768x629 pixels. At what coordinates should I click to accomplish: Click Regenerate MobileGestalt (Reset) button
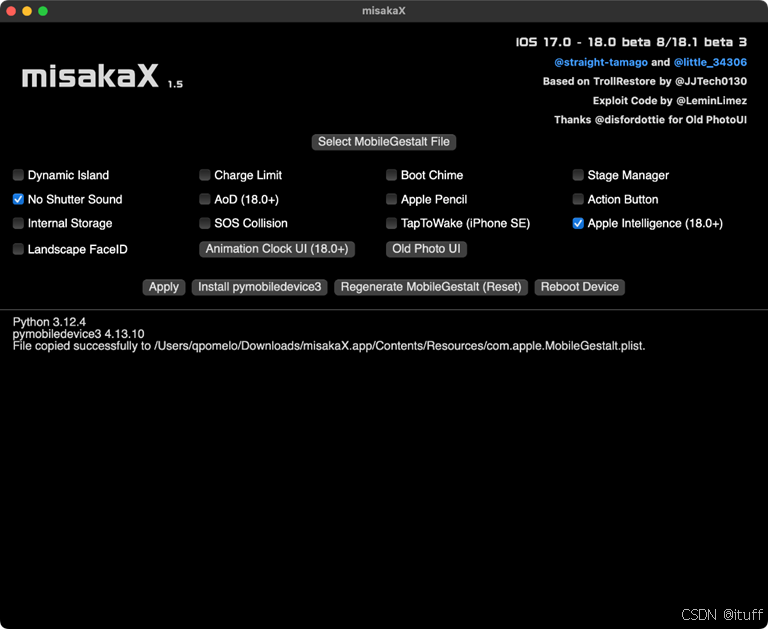pos(431,287)
